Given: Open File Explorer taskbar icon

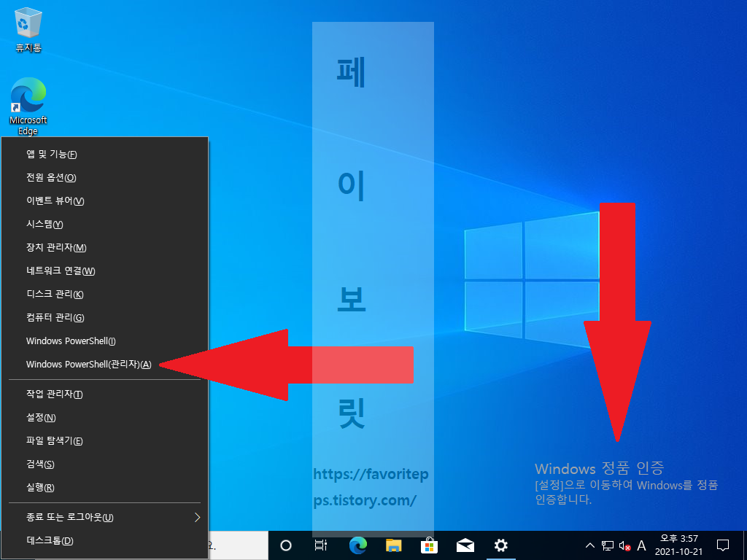Looking at the screenshot, I should [393, 545].
